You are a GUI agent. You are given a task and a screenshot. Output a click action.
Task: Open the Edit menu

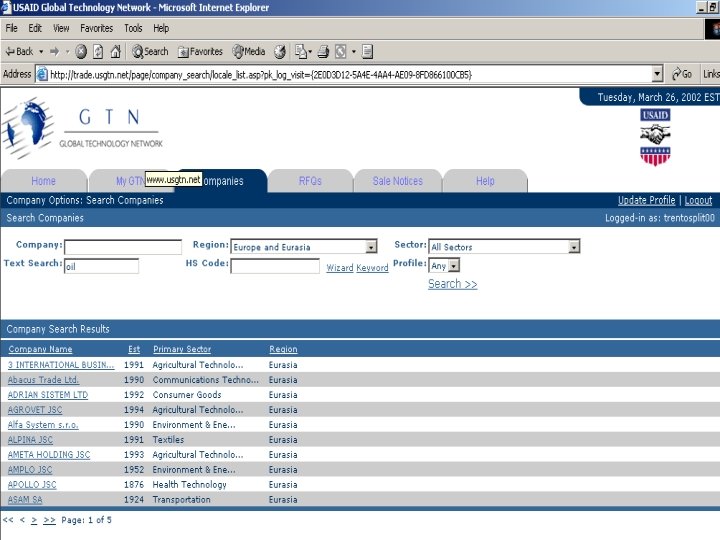(x=35, y=28)
